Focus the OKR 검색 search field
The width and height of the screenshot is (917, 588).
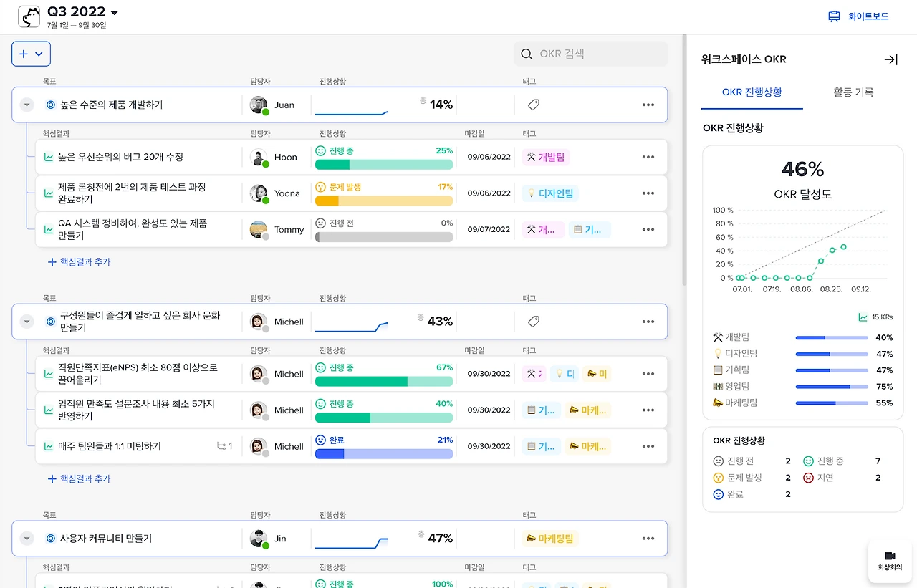590,54
